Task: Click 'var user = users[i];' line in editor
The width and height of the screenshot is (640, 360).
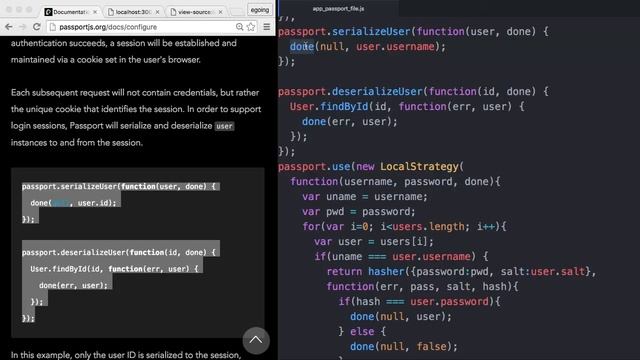Action: tap(374, 242)
